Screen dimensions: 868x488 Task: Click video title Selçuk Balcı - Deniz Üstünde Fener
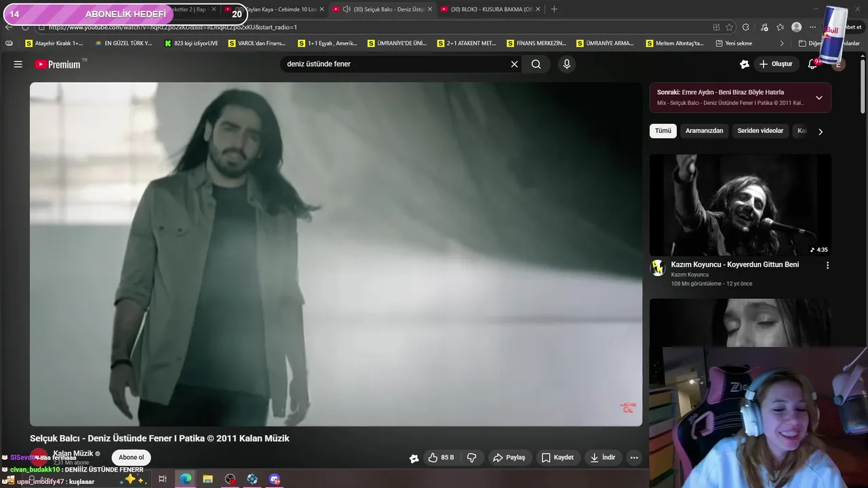(159, 439)
